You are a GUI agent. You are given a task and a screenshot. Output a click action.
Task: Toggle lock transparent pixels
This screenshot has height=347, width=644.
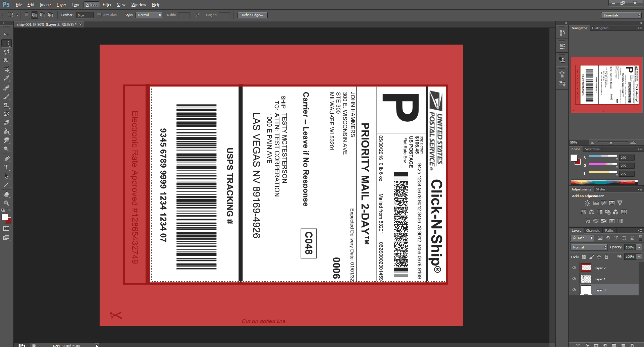584,257
